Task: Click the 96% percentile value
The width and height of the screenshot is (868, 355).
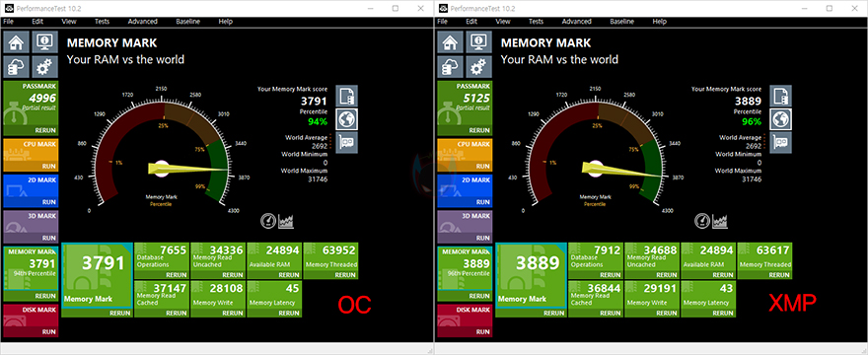Action: [x=752, y=122]
